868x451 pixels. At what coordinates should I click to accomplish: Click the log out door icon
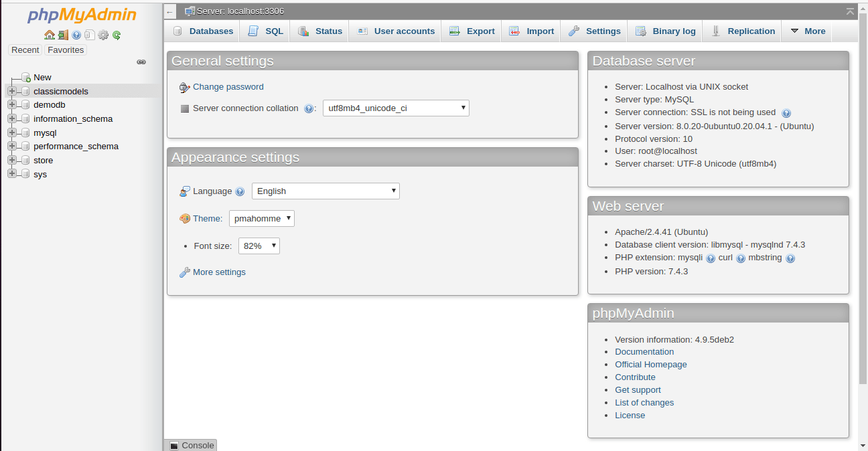pos(63,35)
